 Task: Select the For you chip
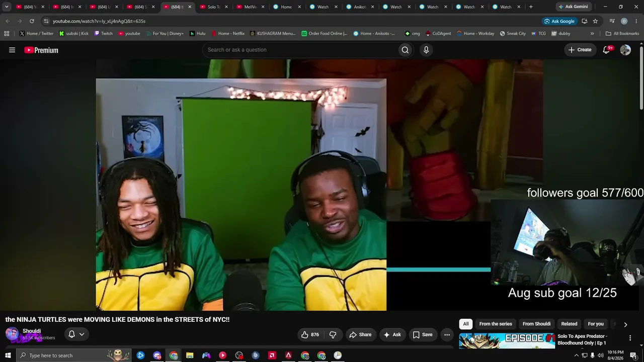pos(596,324)
